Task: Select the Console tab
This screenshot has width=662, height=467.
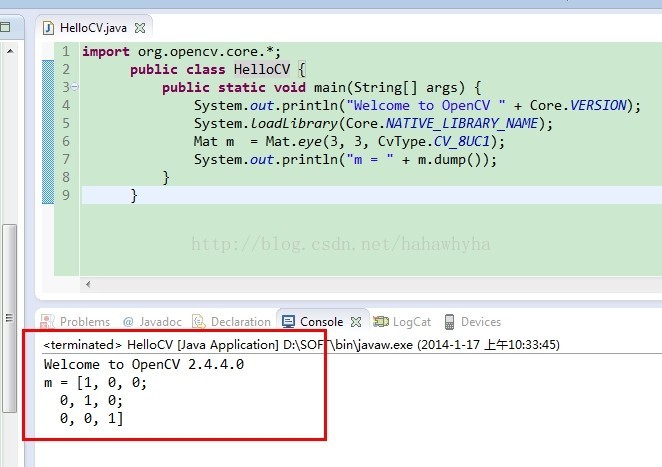Action: pyautogui.click(x=321, y=322)
